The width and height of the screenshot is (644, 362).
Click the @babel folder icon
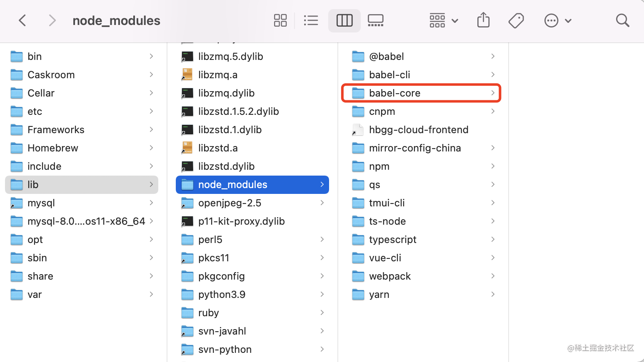(x=358, y=56)
